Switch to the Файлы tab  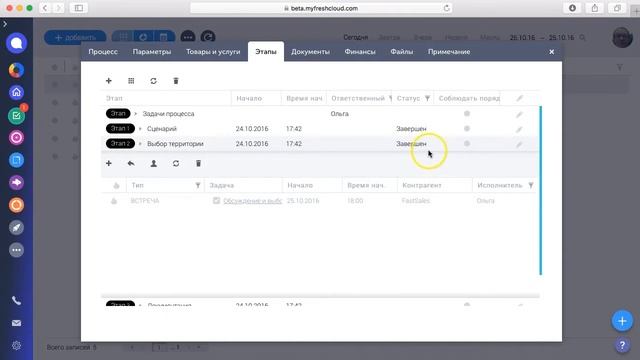tap(402, 52)
